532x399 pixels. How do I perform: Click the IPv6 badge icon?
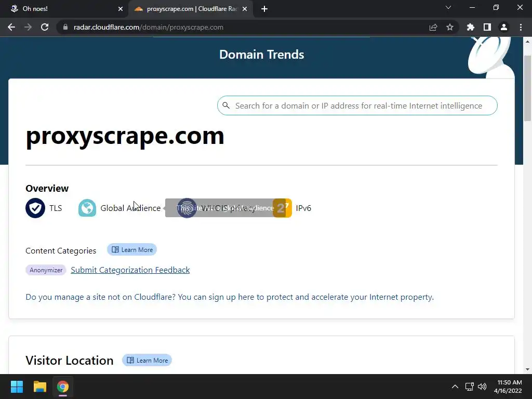click(x=282, y=208)
